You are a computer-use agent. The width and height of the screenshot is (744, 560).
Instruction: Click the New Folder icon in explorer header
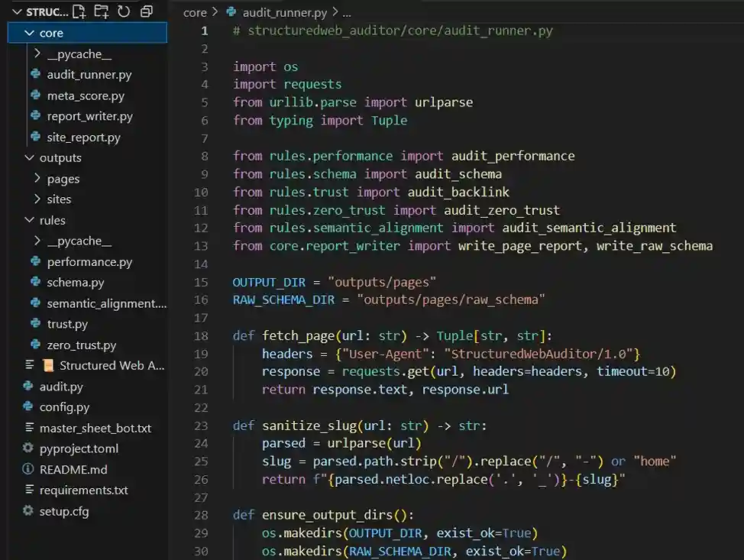coord(101,12)
